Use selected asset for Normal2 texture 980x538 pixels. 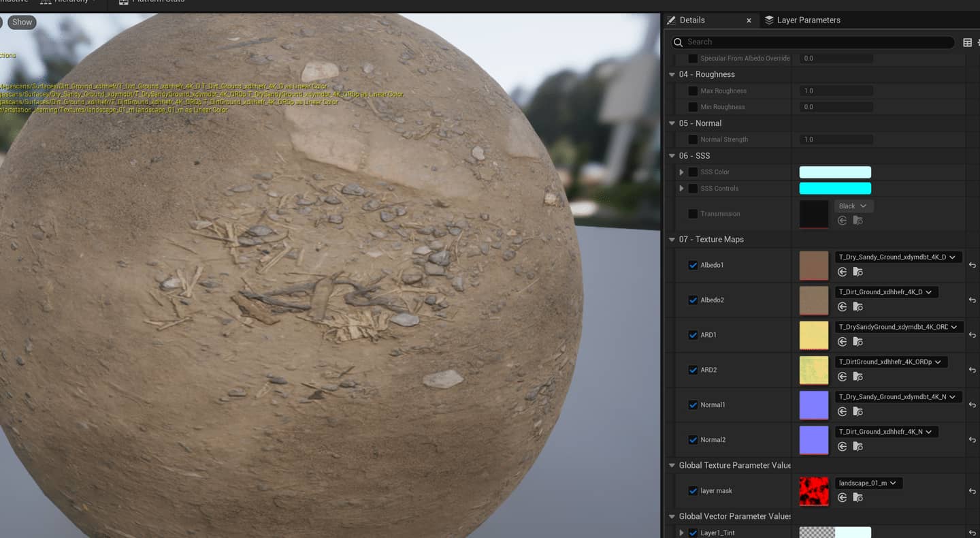[842, 446]
